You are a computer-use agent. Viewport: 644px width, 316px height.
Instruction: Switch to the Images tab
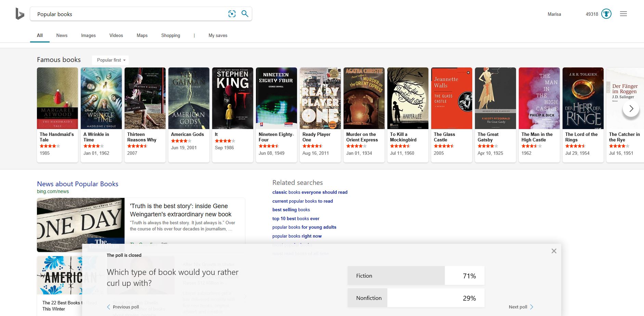point(88,35)
